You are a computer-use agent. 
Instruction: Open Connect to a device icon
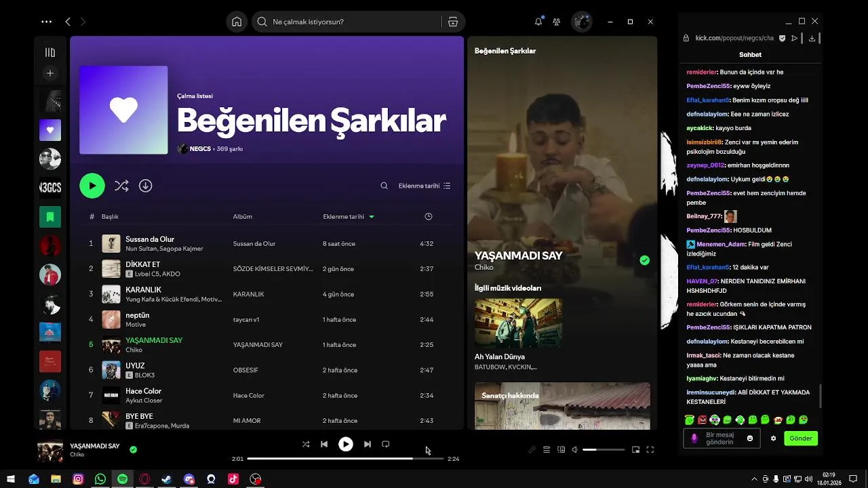click(x=561, y=449)
